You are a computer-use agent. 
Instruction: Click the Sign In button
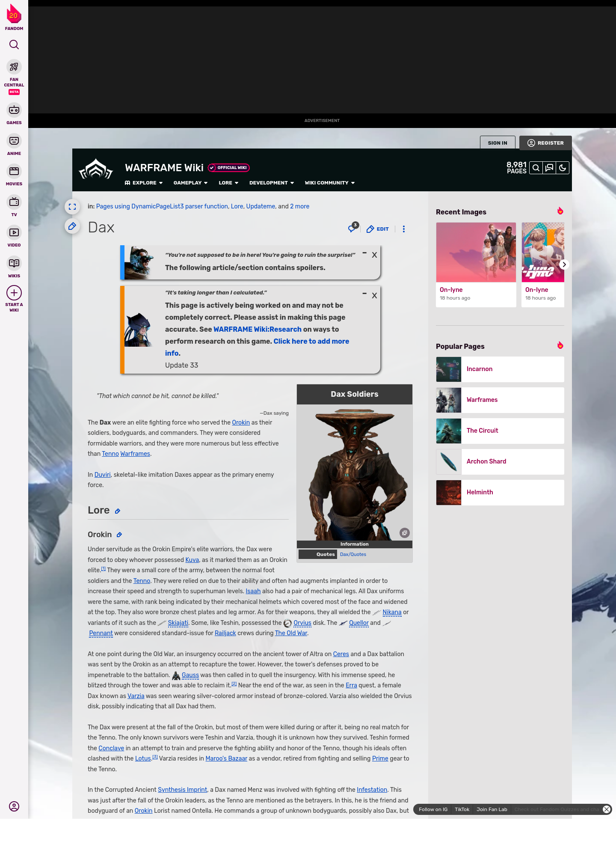click(x=498, y=143)
